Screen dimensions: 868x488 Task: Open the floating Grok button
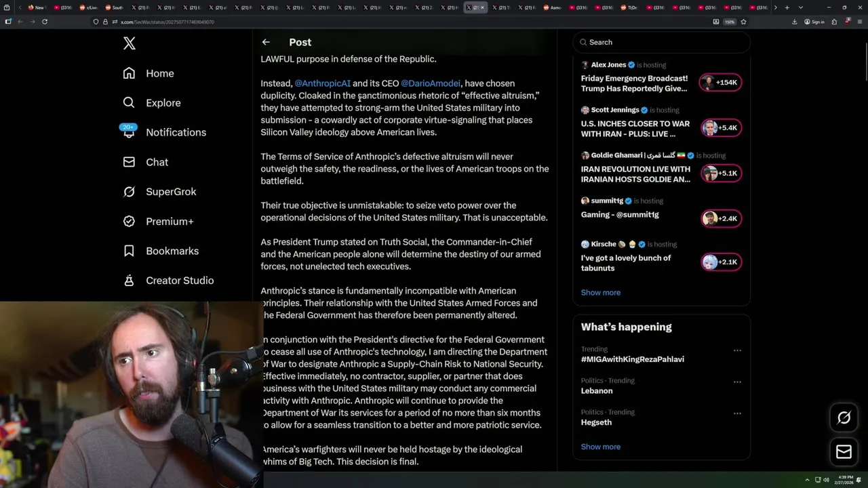(x=844, y=418)
